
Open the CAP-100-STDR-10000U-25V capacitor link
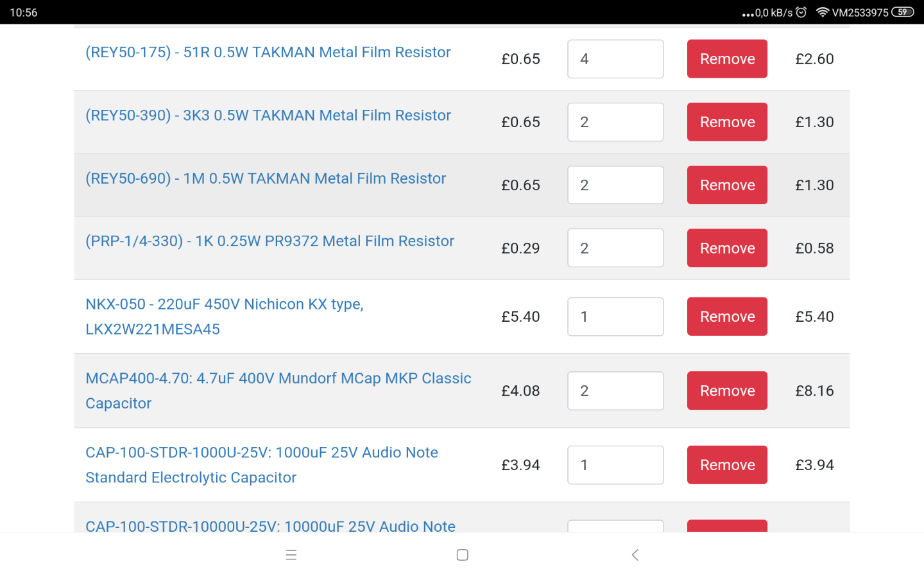click(270, 526)
